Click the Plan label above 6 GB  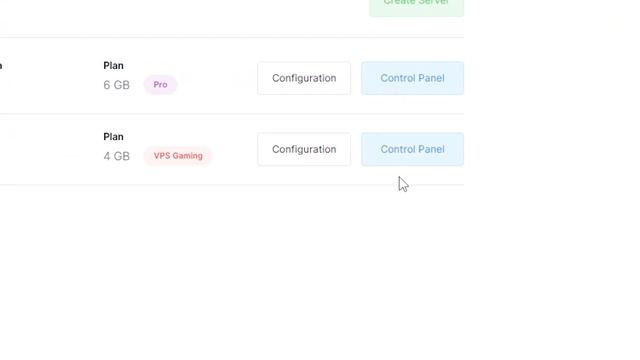[x=113, y=66]
